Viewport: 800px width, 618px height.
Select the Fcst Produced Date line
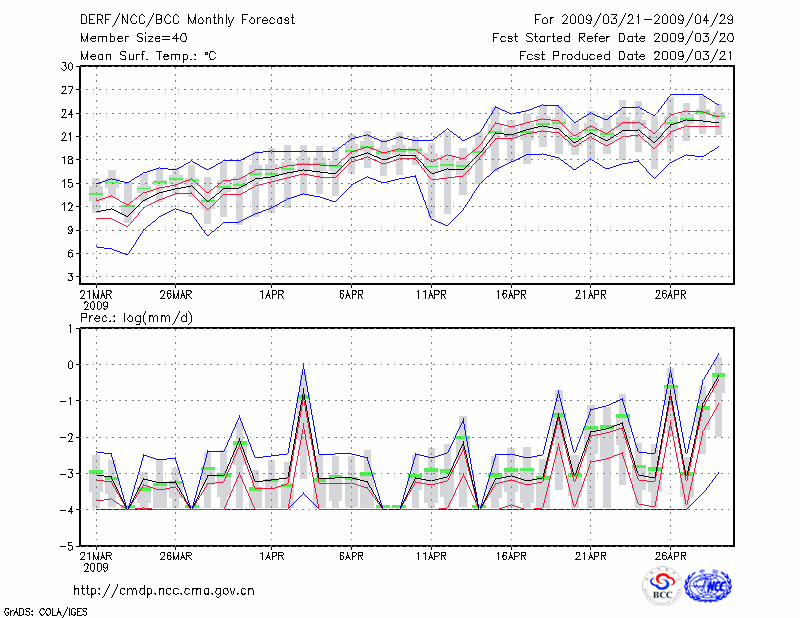627,56
